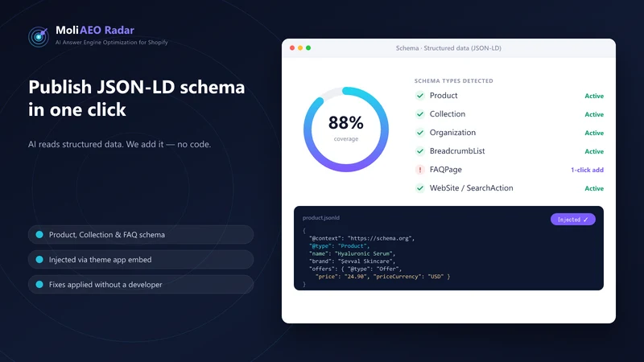
Task: Click the red close window dot
Action: point(292,48)
